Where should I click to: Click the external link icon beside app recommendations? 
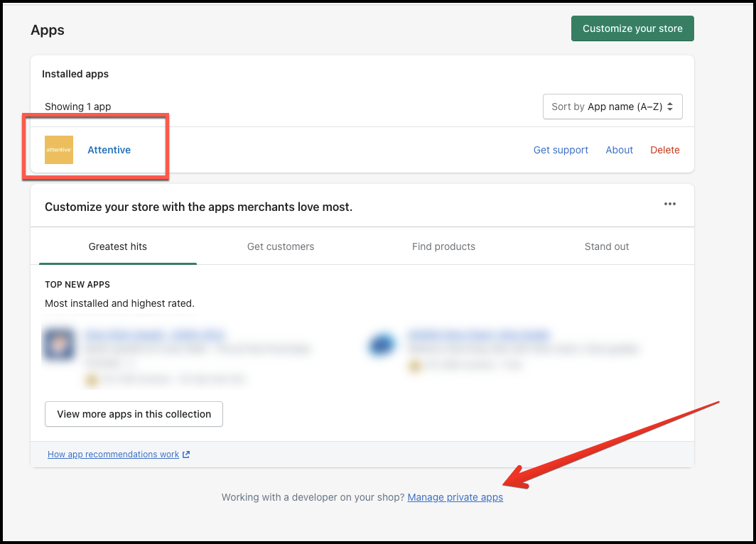(x=186, y=455)
